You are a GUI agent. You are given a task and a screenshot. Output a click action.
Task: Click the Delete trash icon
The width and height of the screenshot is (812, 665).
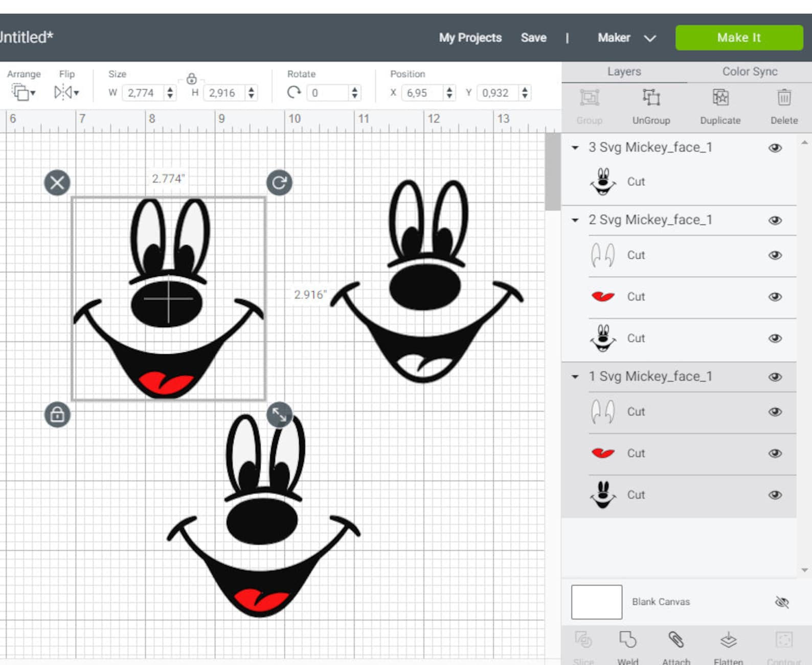point(784,98)
